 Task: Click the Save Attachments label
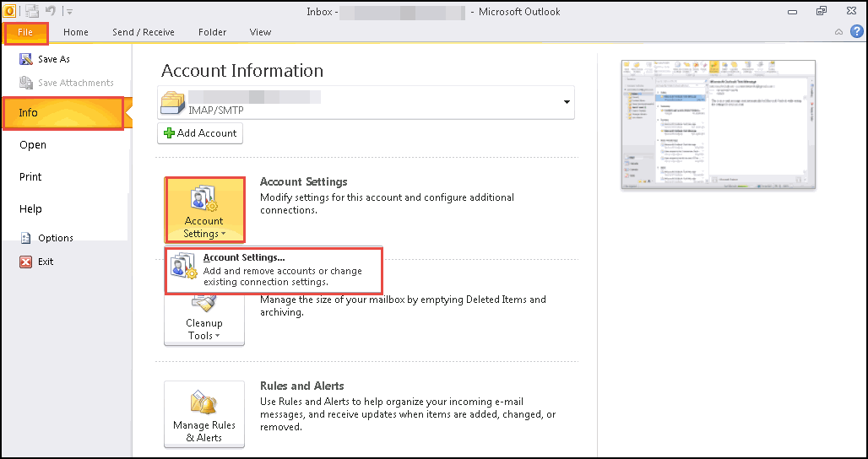pyautogui.click(x=76, y=83)
